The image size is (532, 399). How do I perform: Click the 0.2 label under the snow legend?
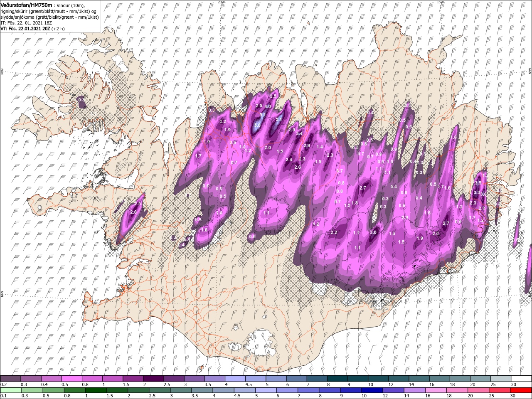pyautogui.click(x=3, y=384)
